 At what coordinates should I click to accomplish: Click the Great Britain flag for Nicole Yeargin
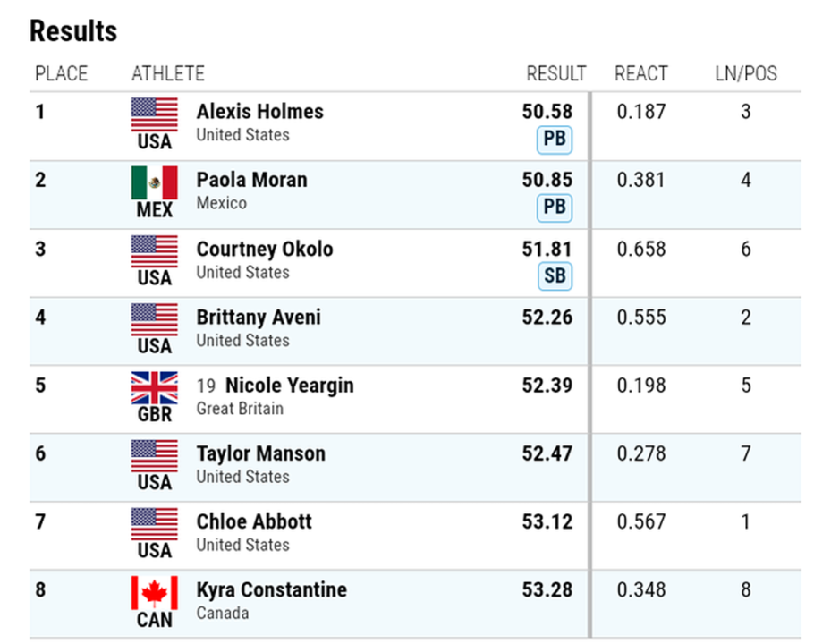tap(155, 388)
